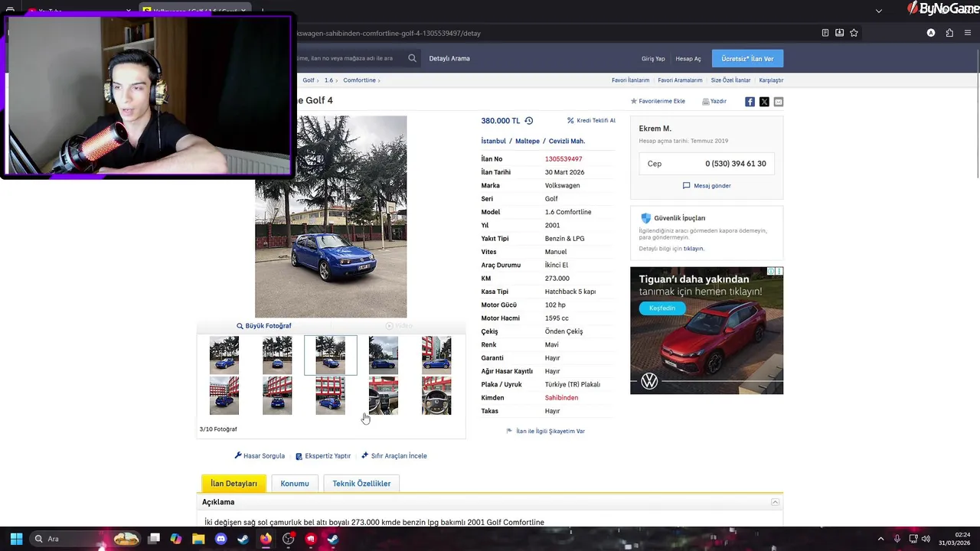This screenshot has width=980, height=551.
Task: Open the browser extensions puzzle icon
Action: pyautogui.click(x=949, y=33)
